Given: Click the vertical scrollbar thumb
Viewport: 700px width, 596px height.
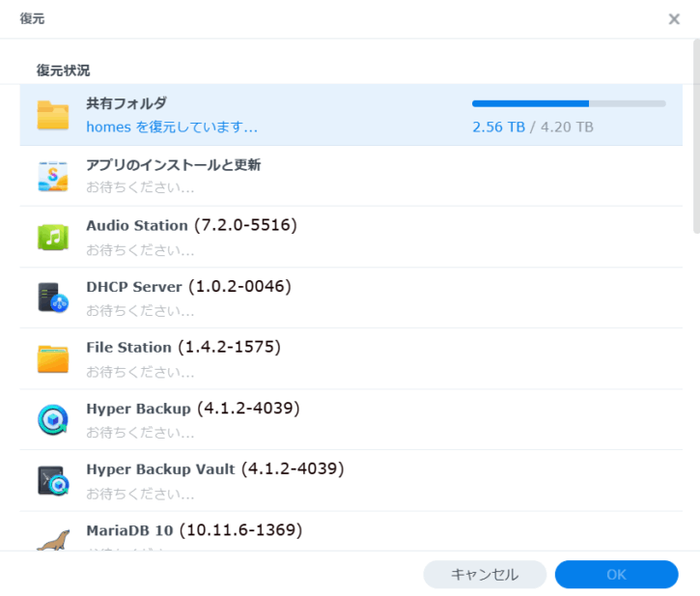Looking at the screenshot, I should (695, 135).
